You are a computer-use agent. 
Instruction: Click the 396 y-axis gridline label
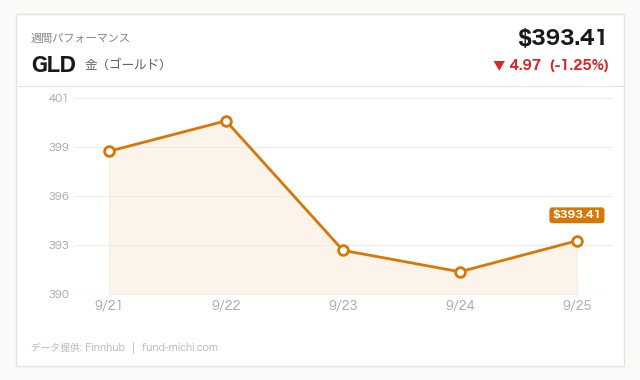pyautogui.click(x=59, y=196)
